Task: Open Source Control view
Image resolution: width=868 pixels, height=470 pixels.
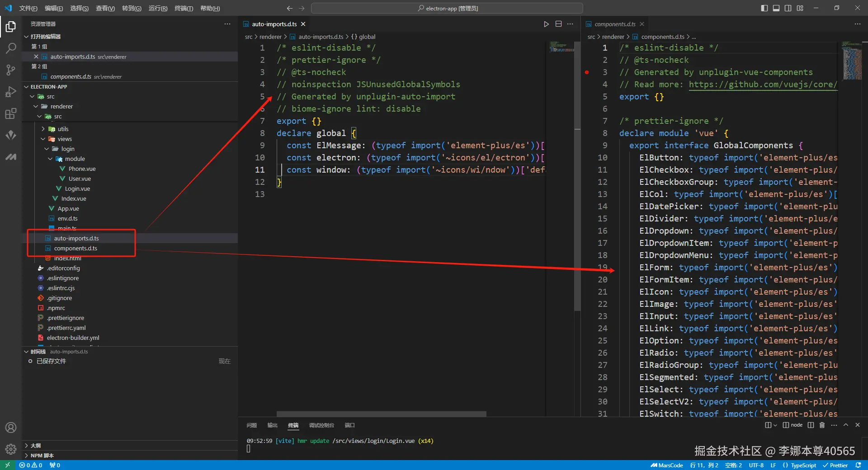Action: coord(11,70)
